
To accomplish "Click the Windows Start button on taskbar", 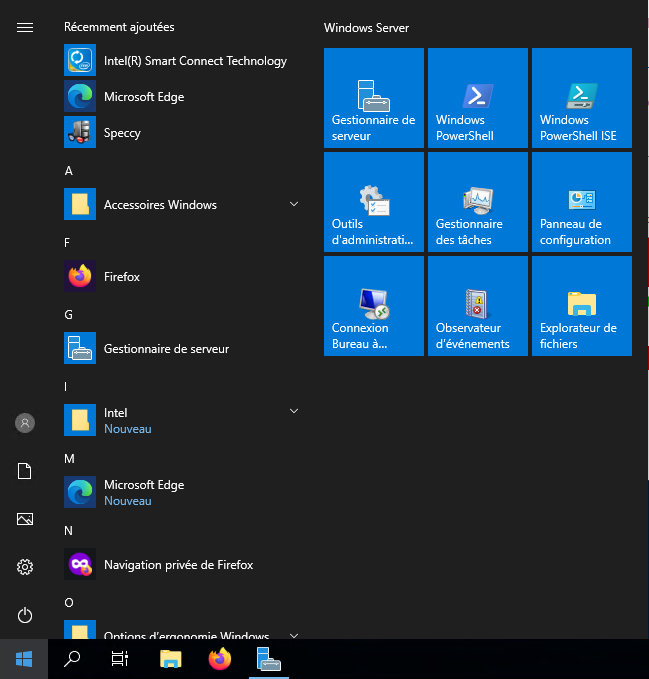I will click(24, 659).
